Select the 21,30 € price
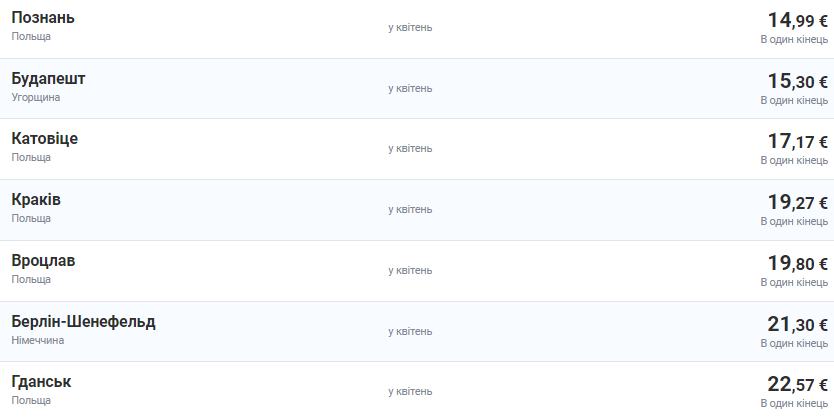This screenshot has height=420, width=834. (797, 325)
